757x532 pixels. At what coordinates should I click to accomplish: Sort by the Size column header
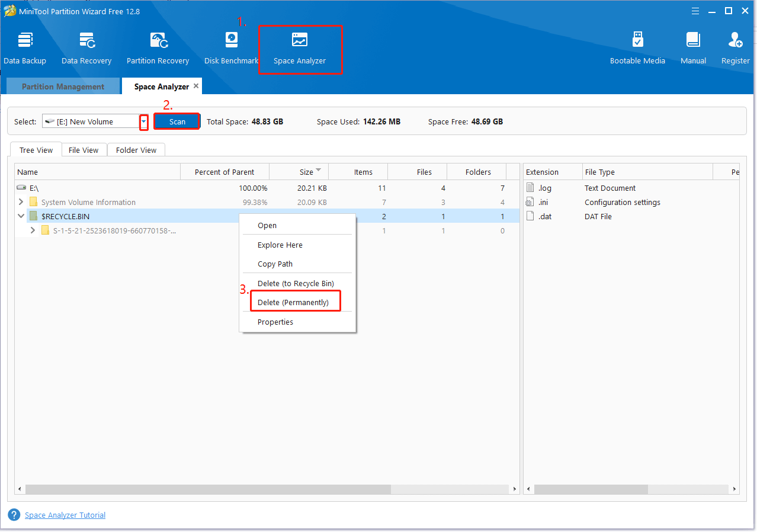[x=306, y=172]
